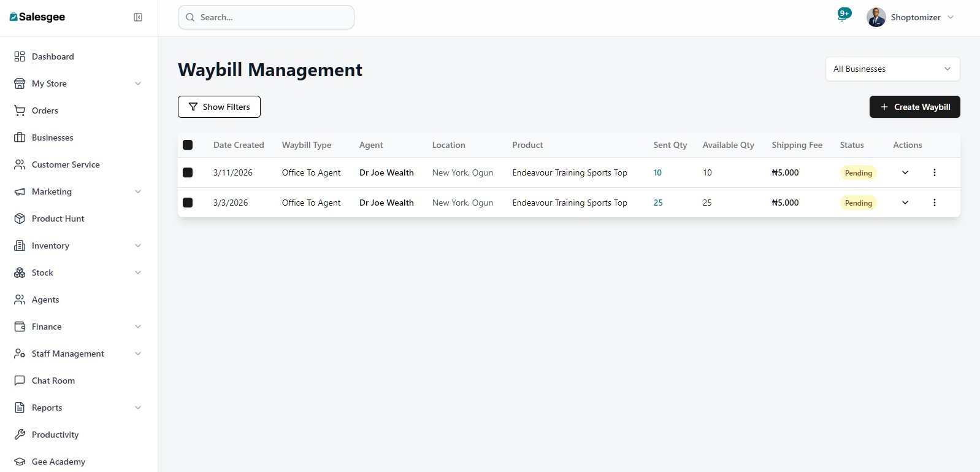Click the Date Created column header
Screen dimensions: 980x472
tap(239, 145)
